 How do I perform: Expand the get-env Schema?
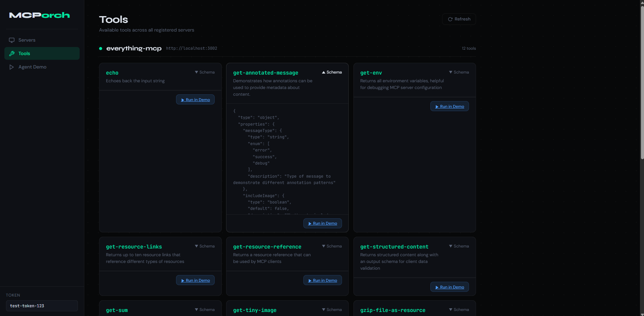(459, 72)
